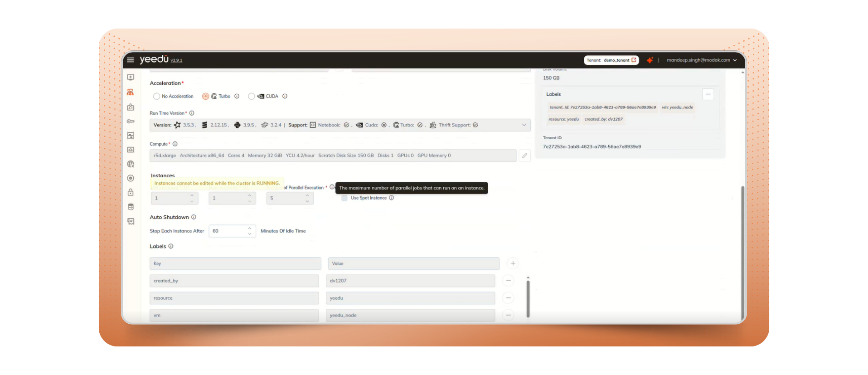Click the Compute info icon
This screenshot has width=868, height=375.
coord(175,144)
